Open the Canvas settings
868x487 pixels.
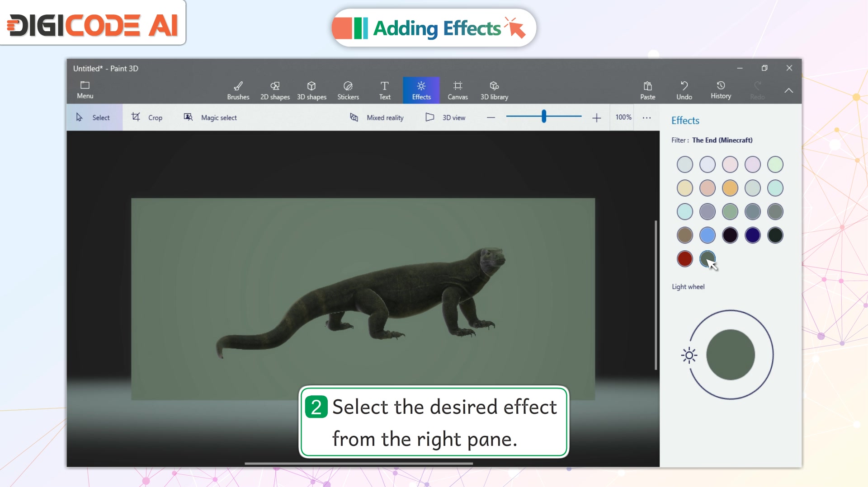458,90
